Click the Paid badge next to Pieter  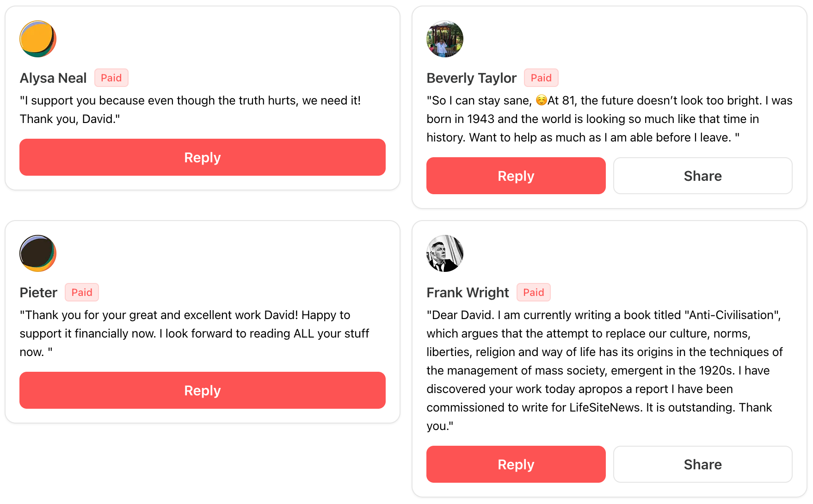(82, 292)
